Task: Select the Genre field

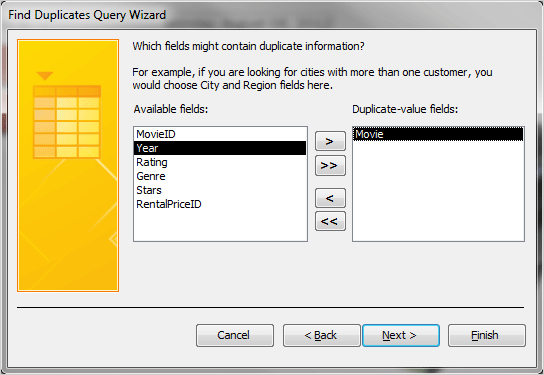Action: point(220,176)
